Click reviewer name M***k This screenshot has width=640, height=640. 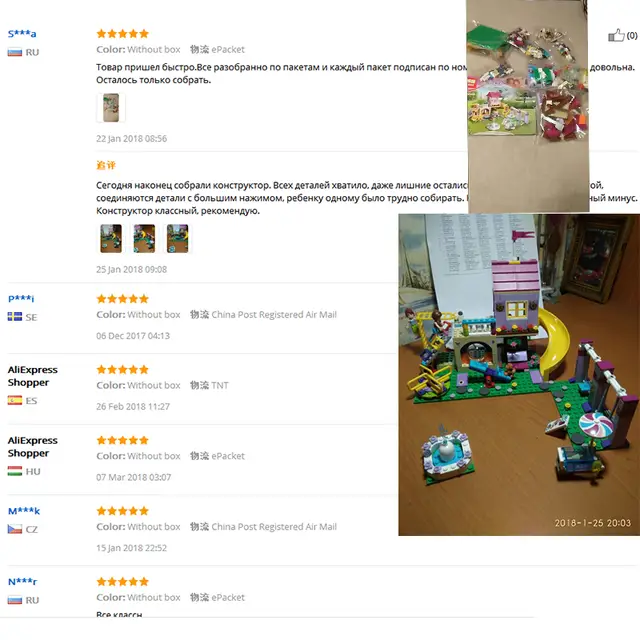click(24, 511)
